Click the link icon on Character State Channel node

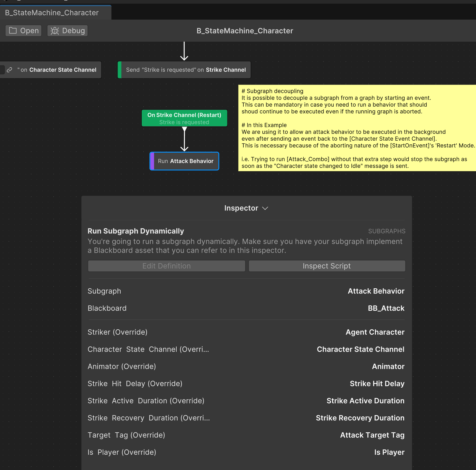click(9, 70)
